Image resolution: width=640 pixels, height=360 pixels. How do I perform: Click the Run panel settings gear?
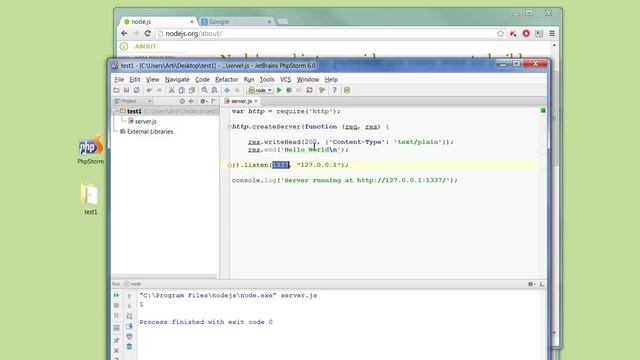[531, 284]
